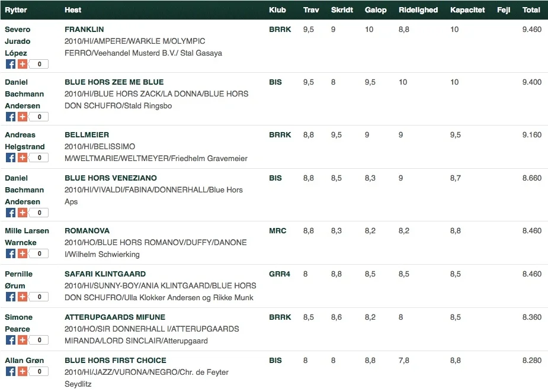Click share counter for Severo Jurado López
Viewport: 548px width, 392px height.
tap(39, 64)
